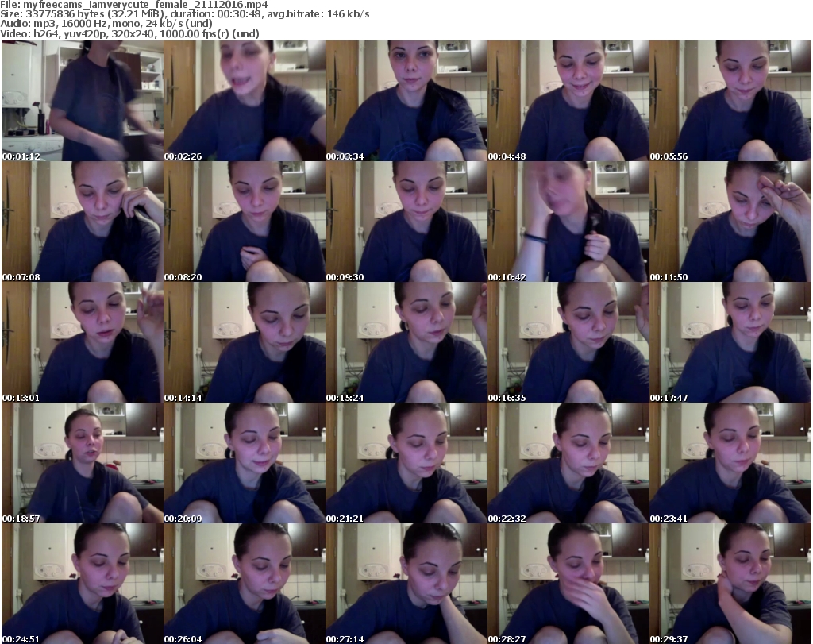Click the 'Video: h264, yuv420p' header line

[129, 33]
